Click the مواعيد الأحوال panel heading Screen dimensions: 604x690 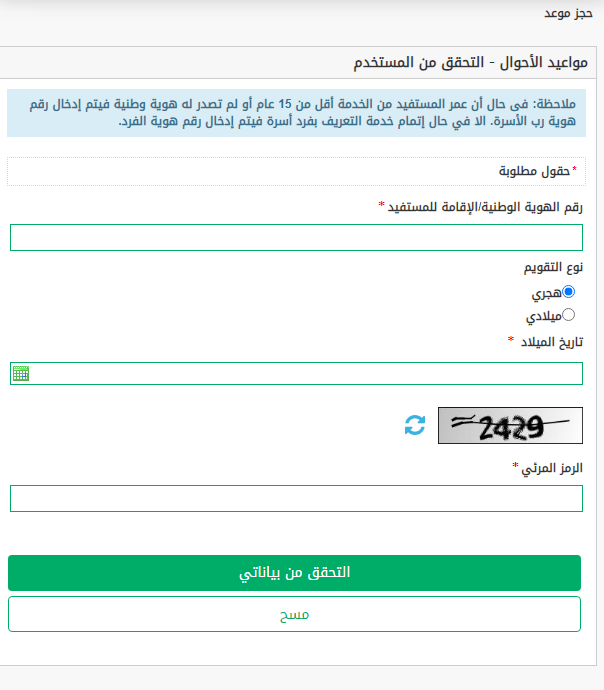click(471, 62)
